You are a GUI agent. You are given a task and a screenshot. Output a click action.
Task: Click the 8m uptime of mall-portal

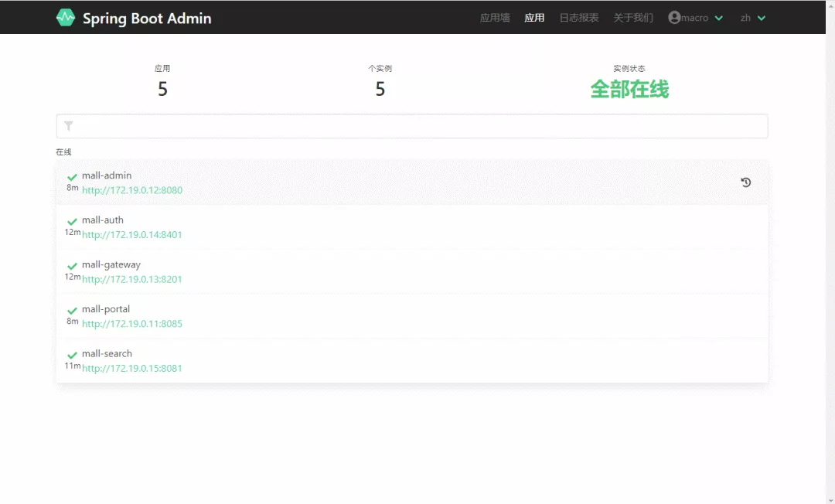click(73, 321)
